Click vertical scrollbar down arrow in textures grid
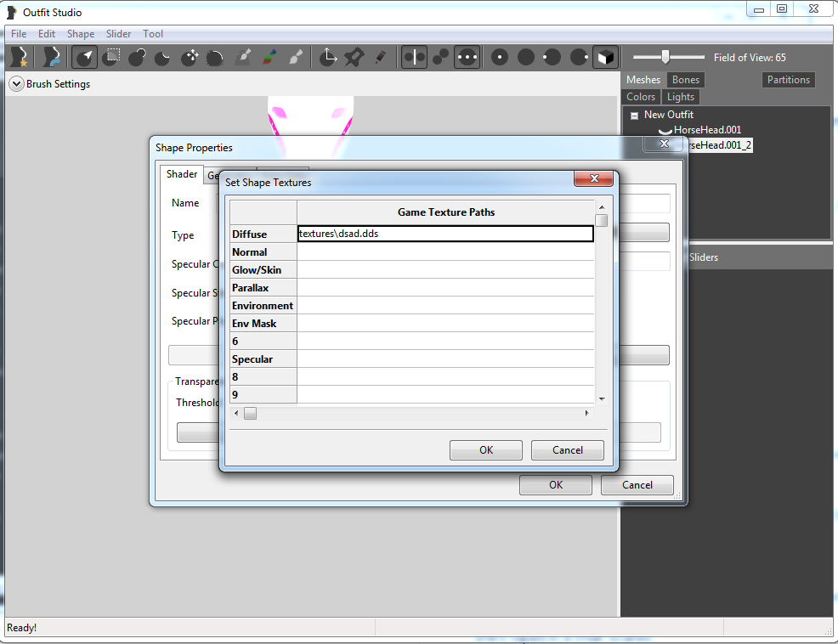The height and width of the screenshot is (644, 838). (602, 399)
